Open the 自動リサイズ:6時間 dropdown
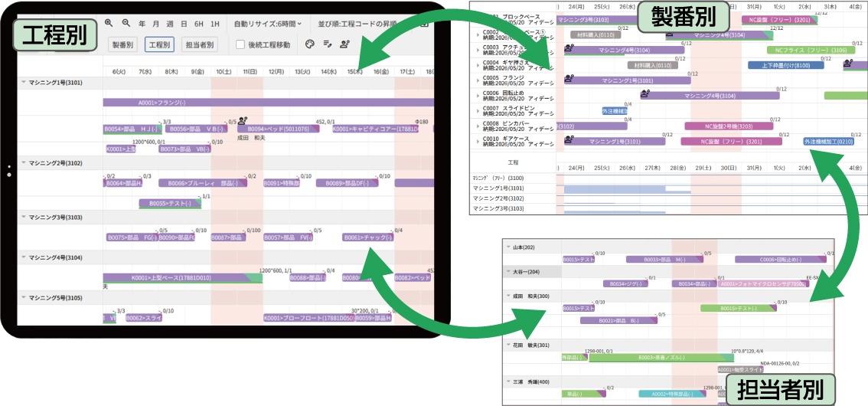 (268, 24)
